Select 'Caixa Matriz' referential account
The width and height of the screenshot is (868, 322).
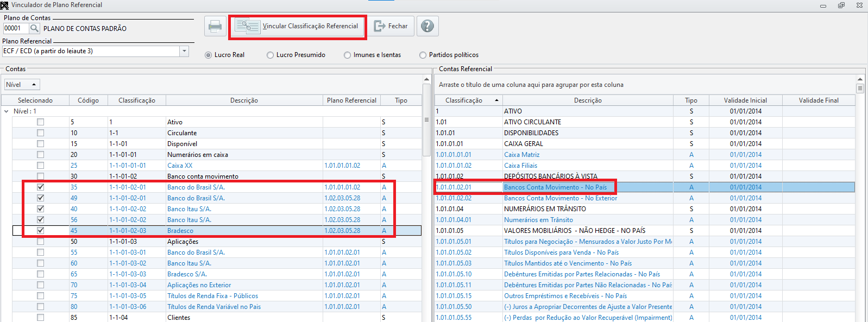(645, 155)
